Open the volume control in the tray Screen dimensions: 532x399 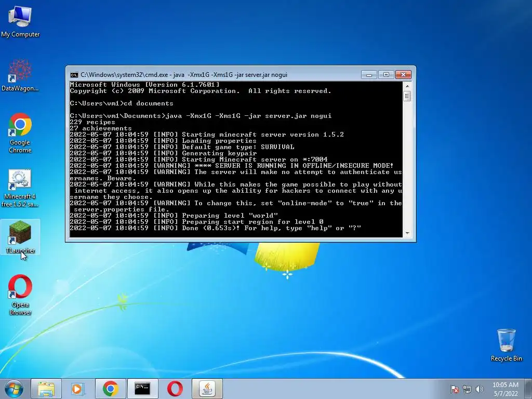(x=479, y=389)
